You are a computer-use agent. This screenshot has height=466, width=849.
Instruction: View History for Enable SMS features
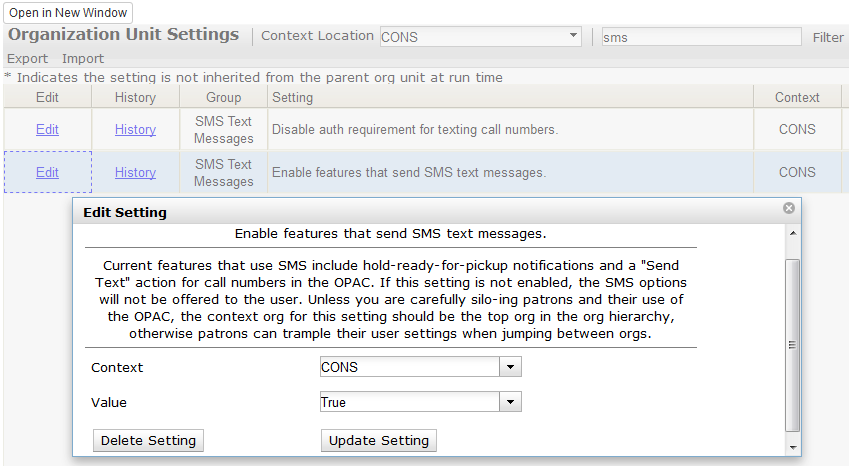pyautogui.click(x=135, y=172)
